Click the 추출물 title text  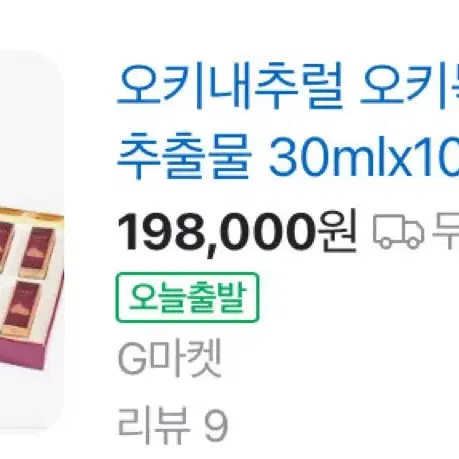tap(184, 155)
